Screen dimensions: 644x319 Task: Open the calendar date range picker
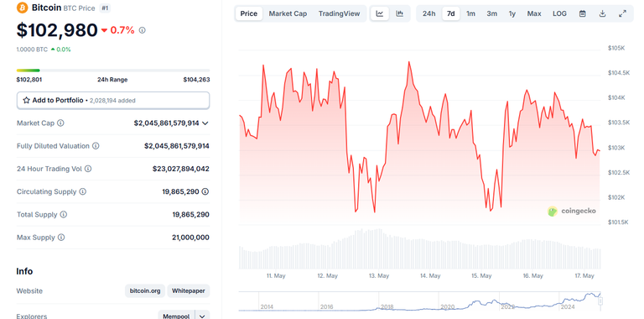click(x=583, y=13)
